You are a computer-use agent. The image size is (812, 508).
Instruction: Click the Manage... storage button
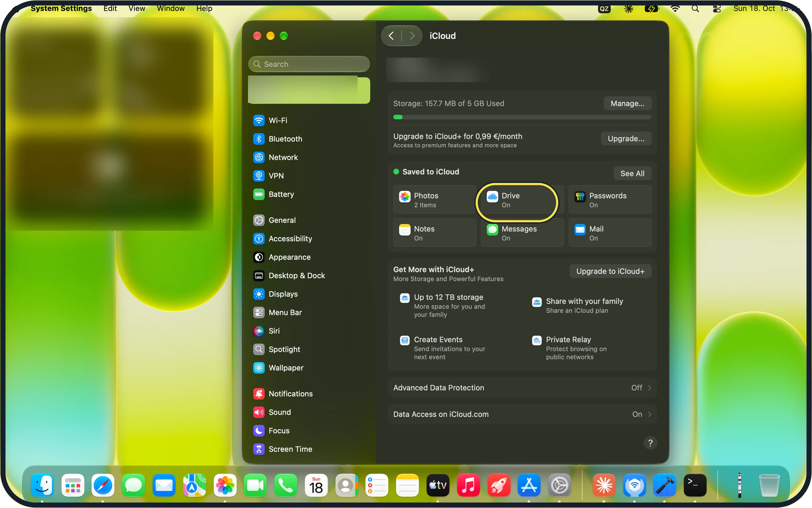click(627, 104)
